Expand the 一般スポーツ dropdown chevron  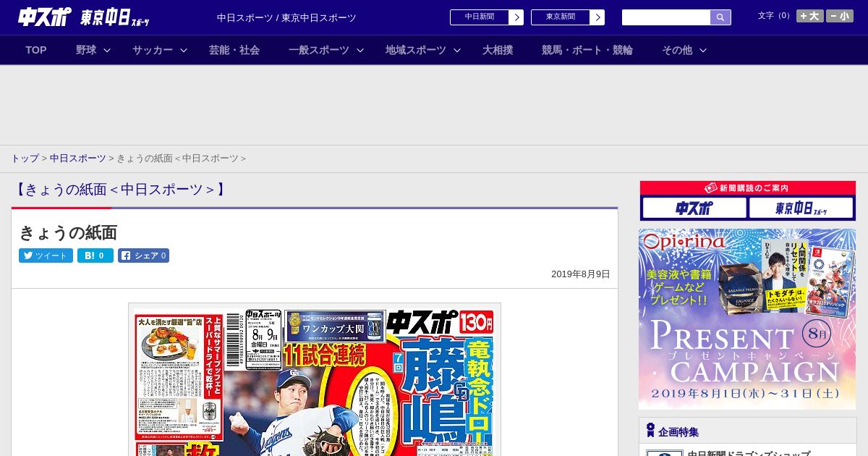coord(360,51)
